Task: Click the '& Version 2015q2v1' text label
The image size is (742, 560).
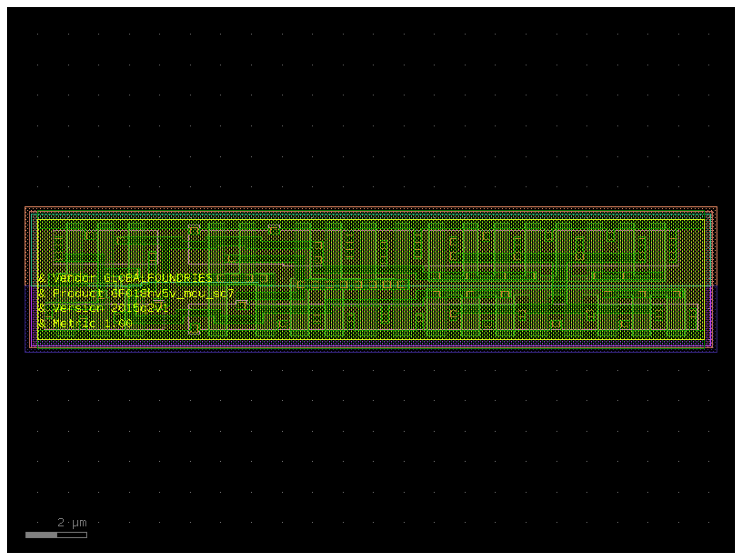Action: (103, 308)
